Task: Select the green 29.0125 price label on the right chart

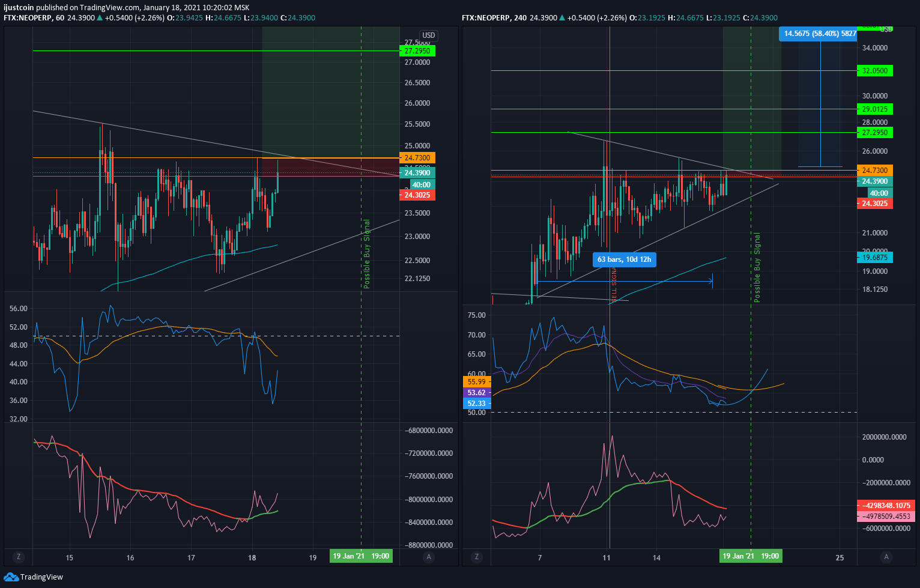Action: coord(875,109)
